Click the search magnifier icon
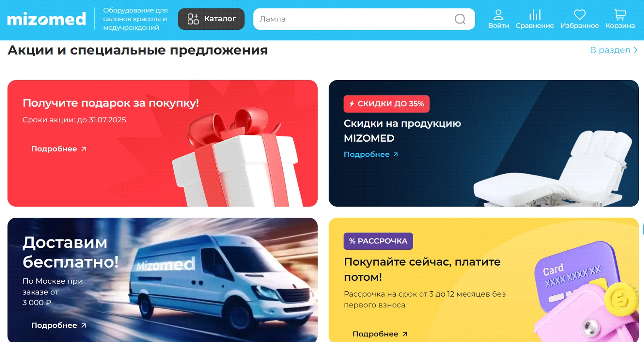This screenshot has height=342, width=644. tap(460, 19)
